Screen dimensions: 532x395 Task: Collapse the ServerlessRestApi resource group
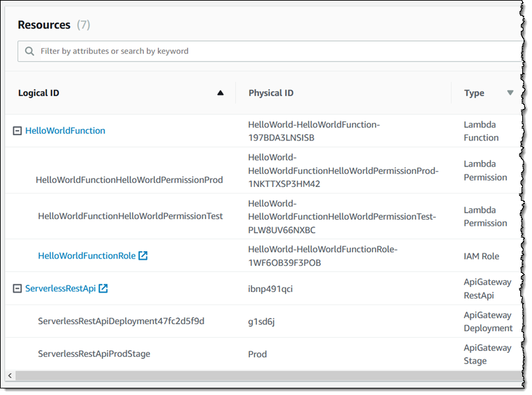(18, 288)
